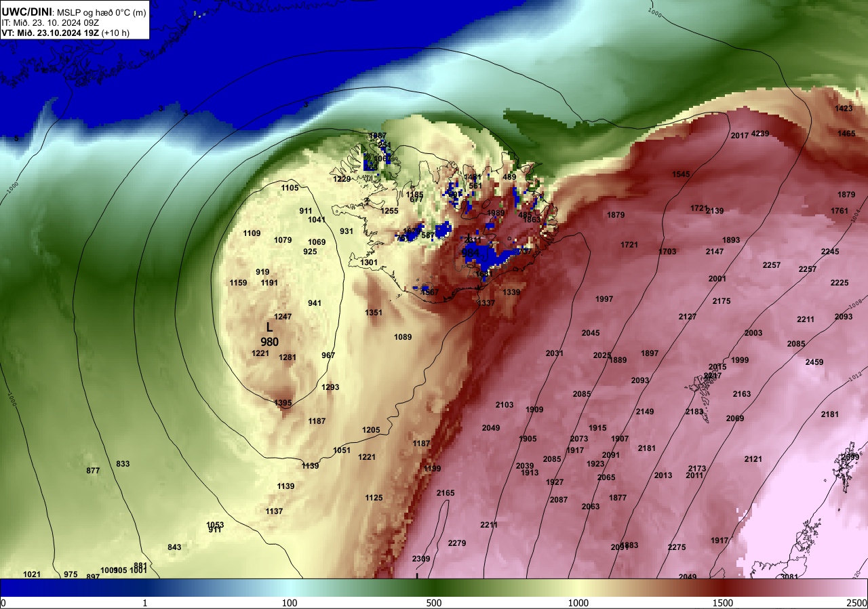Click the low pressure label '980'

269,342
